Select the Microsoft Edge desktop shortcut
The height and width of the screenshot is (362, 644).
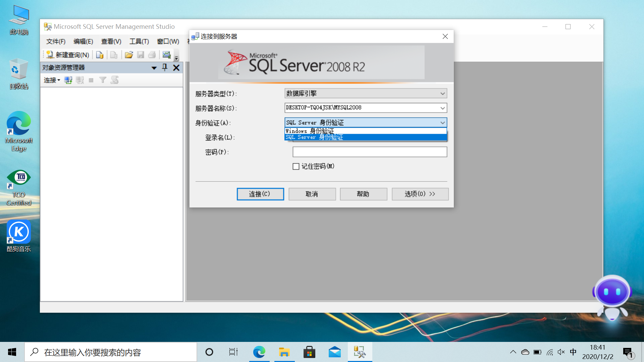19,131
